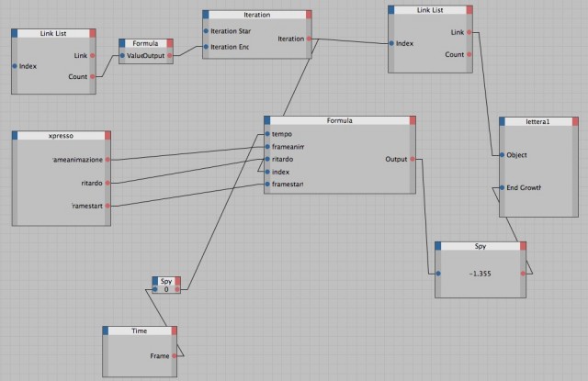Click the Iteration End input port

click(x=206, y=47)
